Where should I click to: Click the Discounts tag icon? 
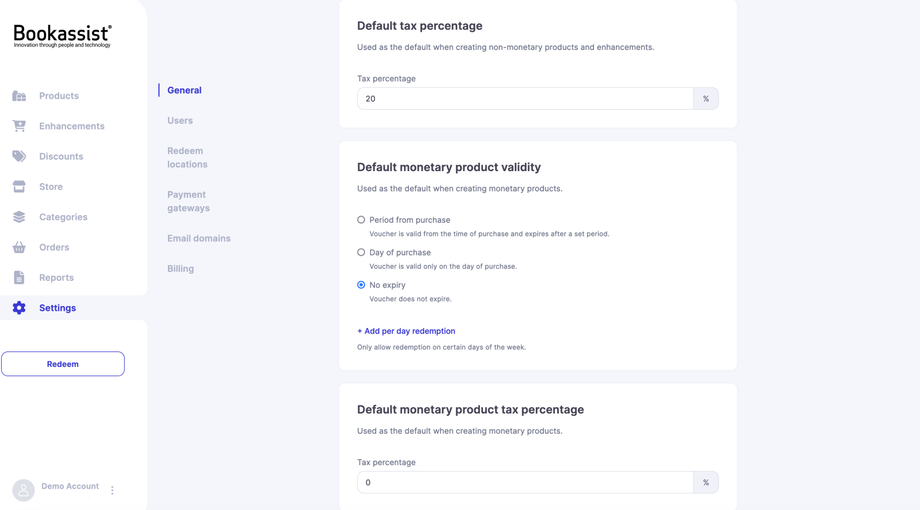19,156
